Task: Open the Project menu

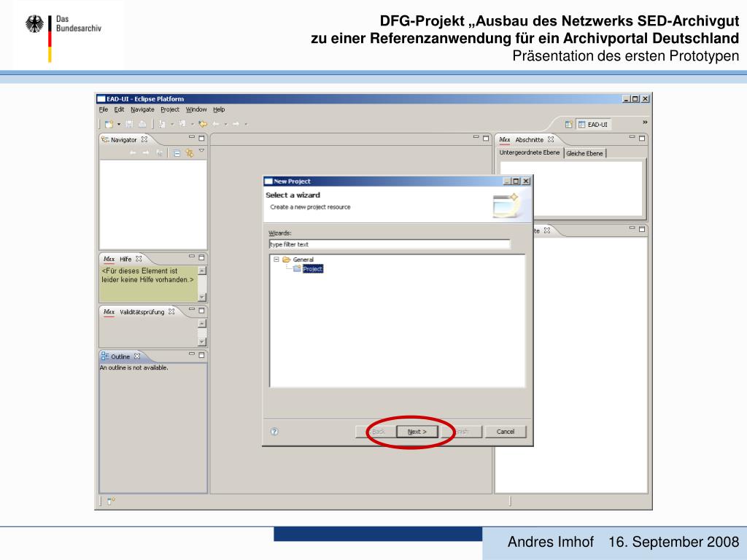Action: [x=169, y=109]
